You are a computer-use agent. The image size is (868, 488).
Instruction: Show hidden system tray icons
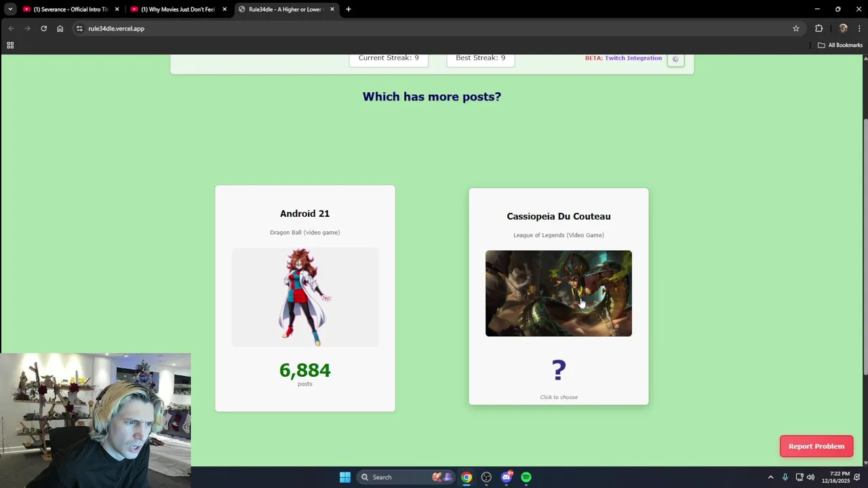(x=770, y=477)
